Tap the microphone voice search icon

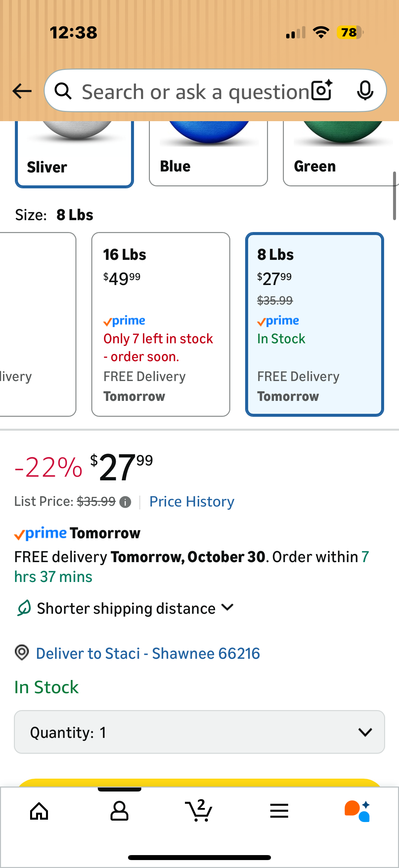pos(365,90)
